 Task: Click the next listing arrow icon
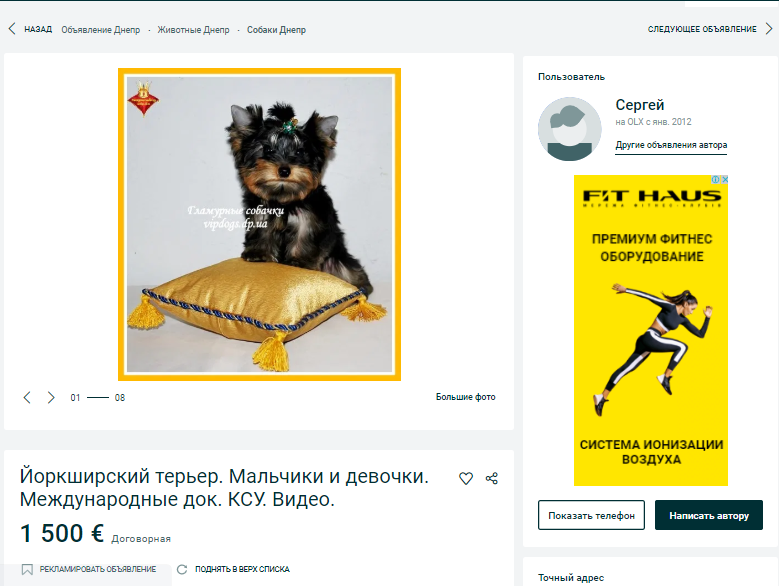(769, 29)
